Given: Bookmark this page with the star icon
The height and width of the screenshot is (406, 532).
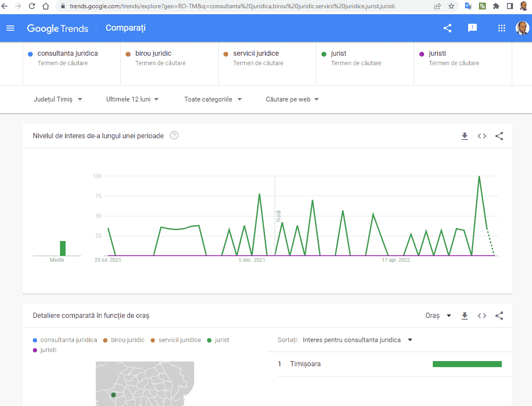Looking at the screenshot, I should coord(451,6).
